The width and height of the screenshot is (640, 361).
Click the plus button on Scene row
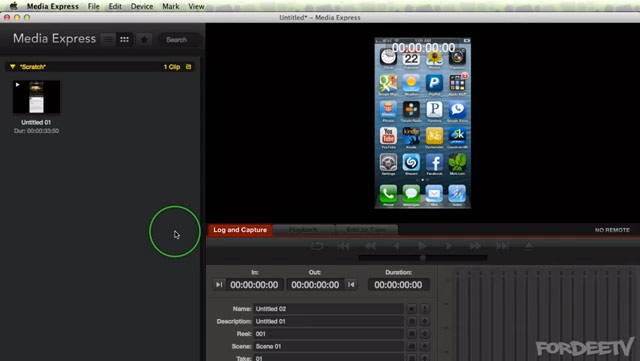pyautogui.click(x=424, y=347)
